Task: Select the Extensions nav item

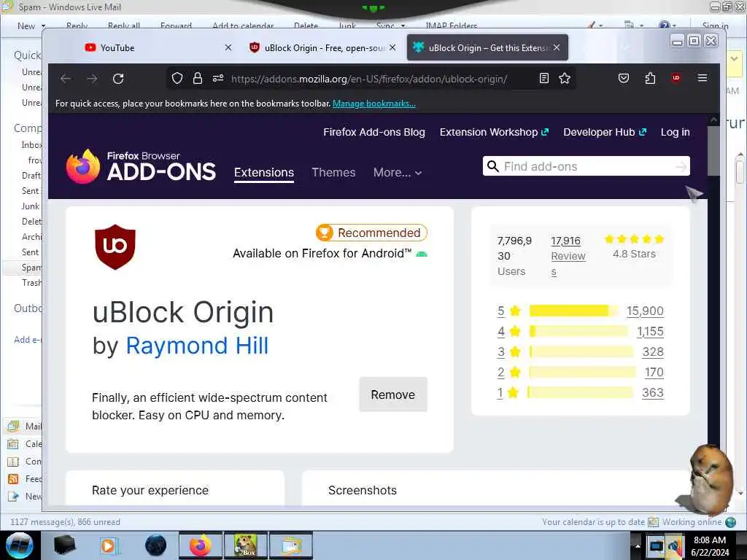Action: click(x=264, y=172)
